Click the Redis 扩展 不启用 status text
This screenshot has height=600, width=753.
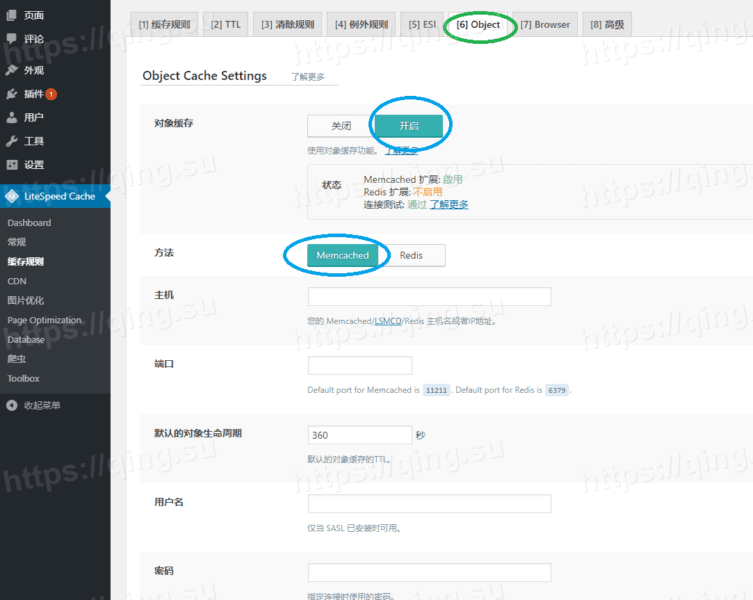point(403,192)
